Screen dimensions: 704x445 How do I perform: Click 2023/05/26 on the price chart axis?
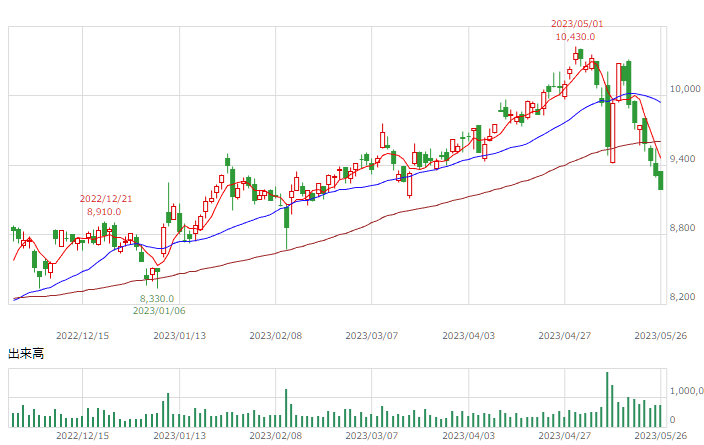point(660,336)
